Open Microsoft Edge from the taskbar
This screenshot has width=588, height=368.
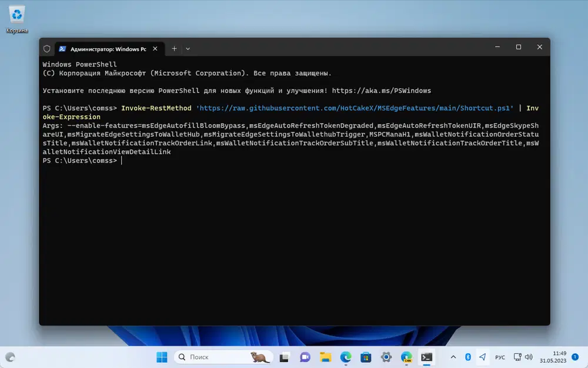coord(346,357)
